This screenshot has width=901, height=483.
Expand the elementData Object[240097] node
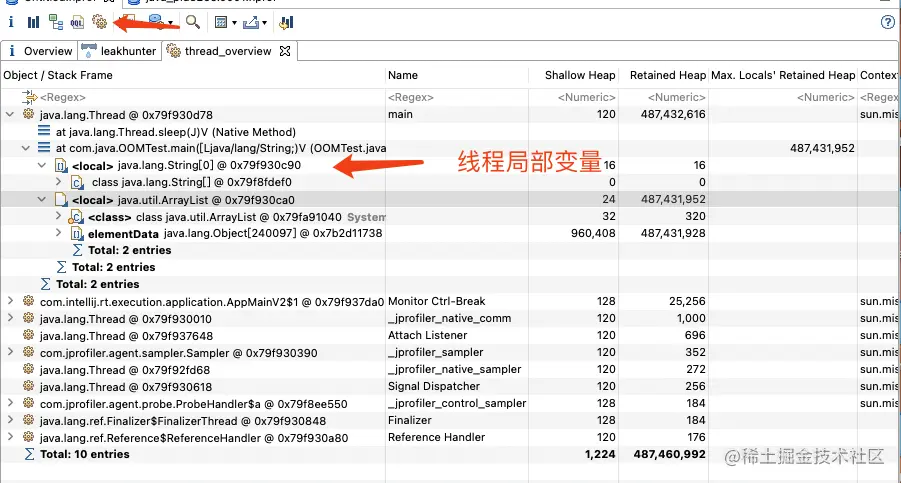(58, 233)
